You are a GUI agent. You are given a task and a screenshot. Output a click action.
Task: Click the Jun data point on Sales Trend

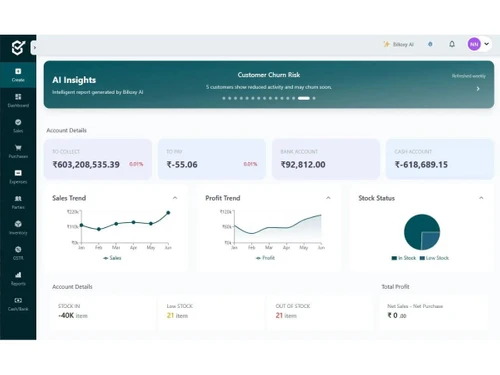point(168,212)
